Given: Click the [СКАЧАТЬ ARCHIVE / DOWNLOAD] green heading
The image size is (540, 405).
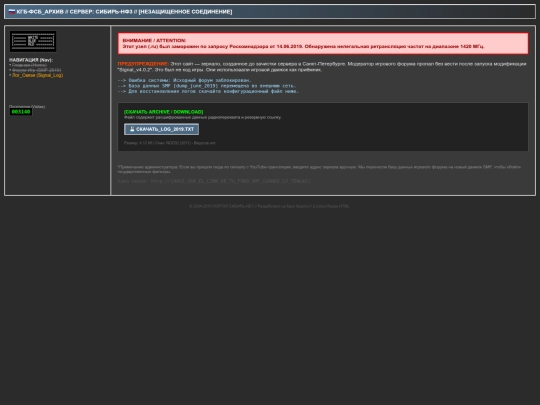Looking at the screenshot, I should click(164, 112).
